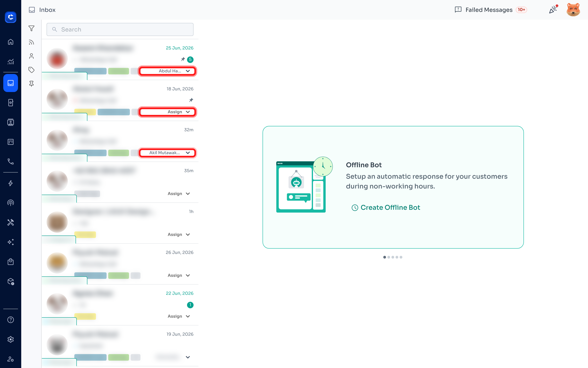Open the tools icon in the sidebar
This screenshot has width=588, height=368.
[x=10, y=222]
